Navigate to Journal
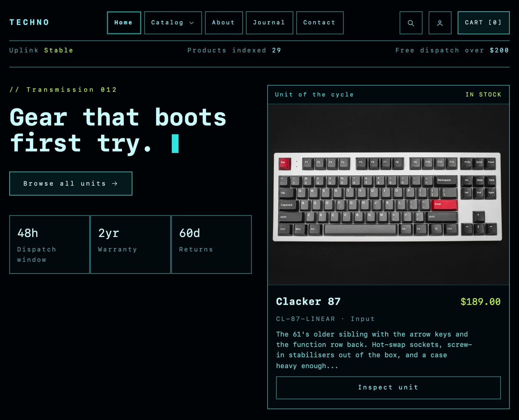The width and height of the screenshot is (519, 420). coord(269,23)
